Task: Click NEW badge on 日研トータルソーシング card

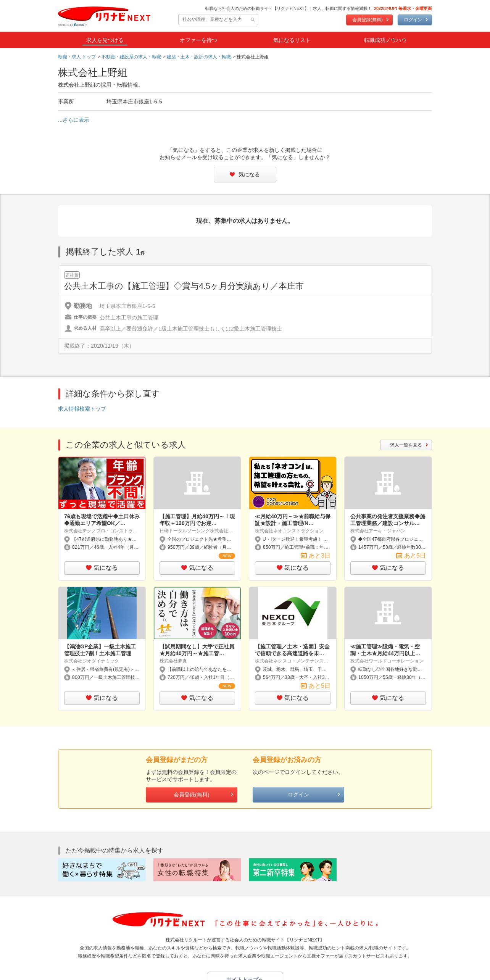Action: (227, 556)
